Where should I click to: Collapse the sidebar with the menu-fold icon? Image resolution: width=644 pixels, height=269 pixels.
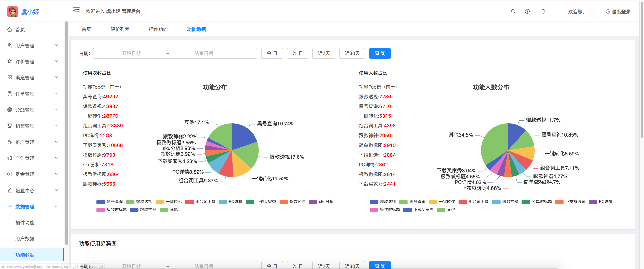[76, 11]
